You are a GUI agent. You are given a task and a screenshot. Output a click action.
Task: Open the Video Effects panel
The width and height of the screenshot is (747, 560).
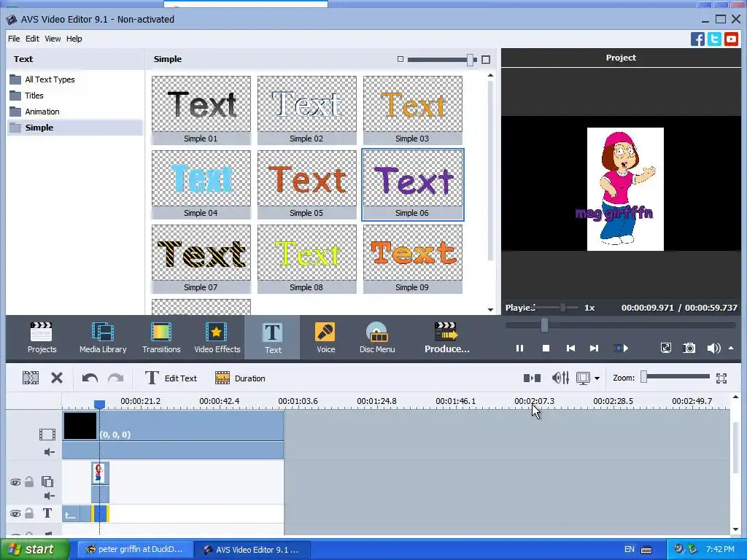click(217, 337)
